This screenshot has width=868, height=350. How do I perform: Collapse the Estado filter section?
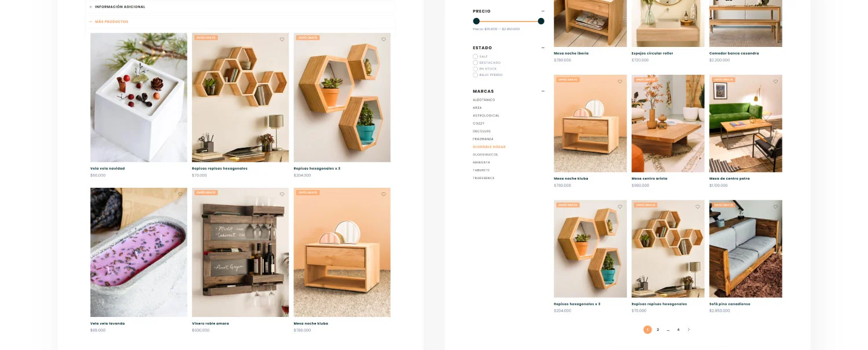coord(543,48)
